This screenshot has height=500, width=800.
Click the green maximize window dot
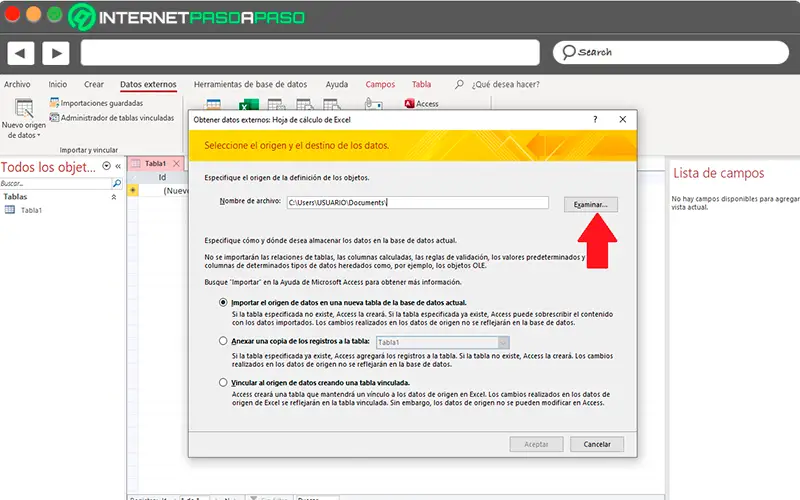point(55,14)
